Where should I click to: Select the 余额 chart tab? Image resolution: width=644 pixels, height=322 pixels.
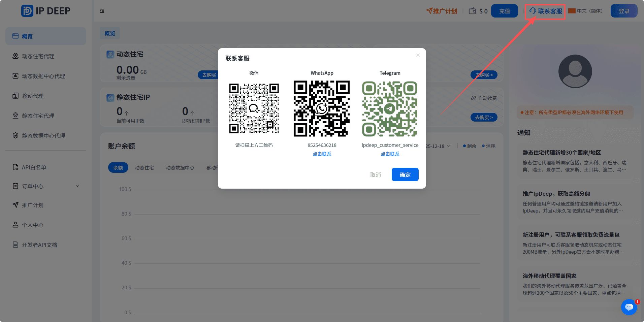coord(118,167)
